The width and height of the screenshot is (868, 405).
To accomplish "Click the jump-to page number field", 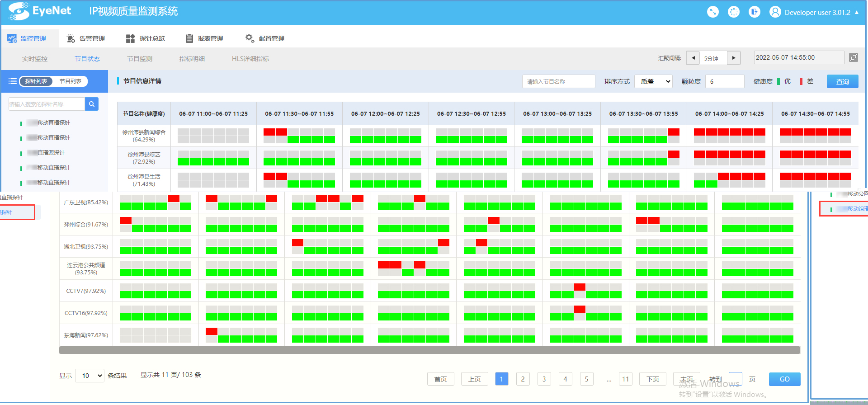I will click(x=736, y=379).
